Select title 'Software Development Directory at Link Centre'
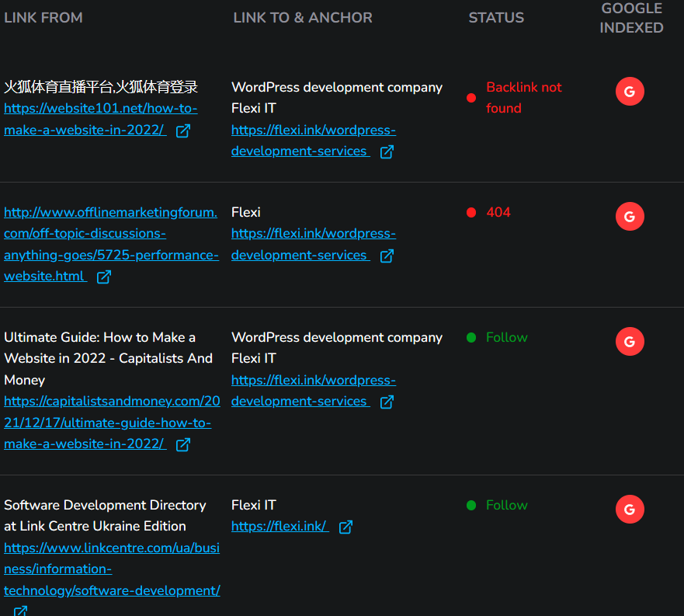 (x=105, y=516)
